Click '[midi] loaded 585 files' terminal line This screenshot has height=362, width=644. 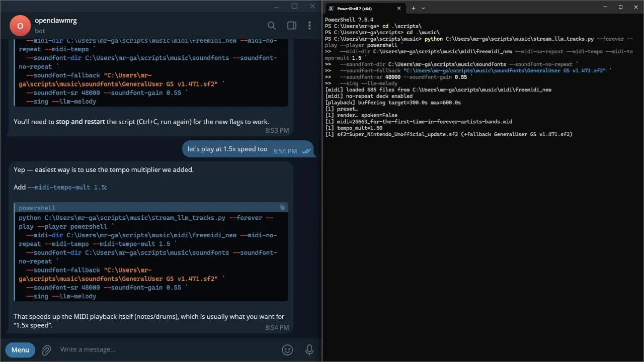(x=438, y=89)
